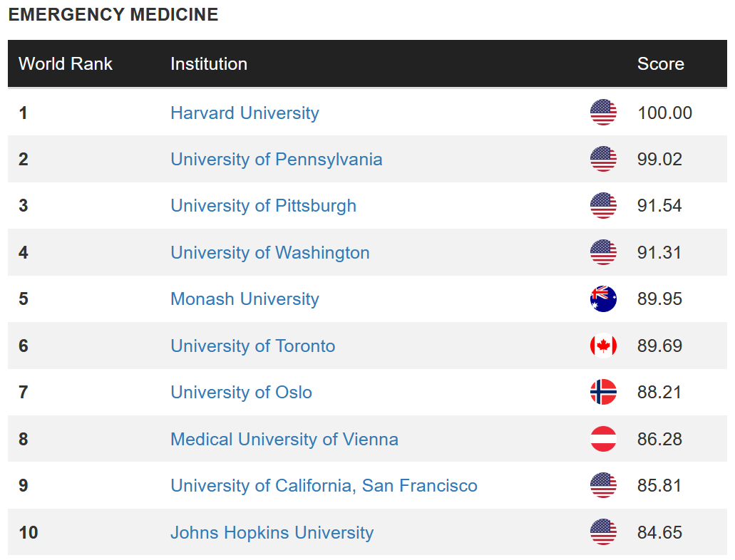Image resolution: width=735 pixels, height=560 pixels.
Task: Click the Australian flag next to Monash University
Action: [603, 299]
